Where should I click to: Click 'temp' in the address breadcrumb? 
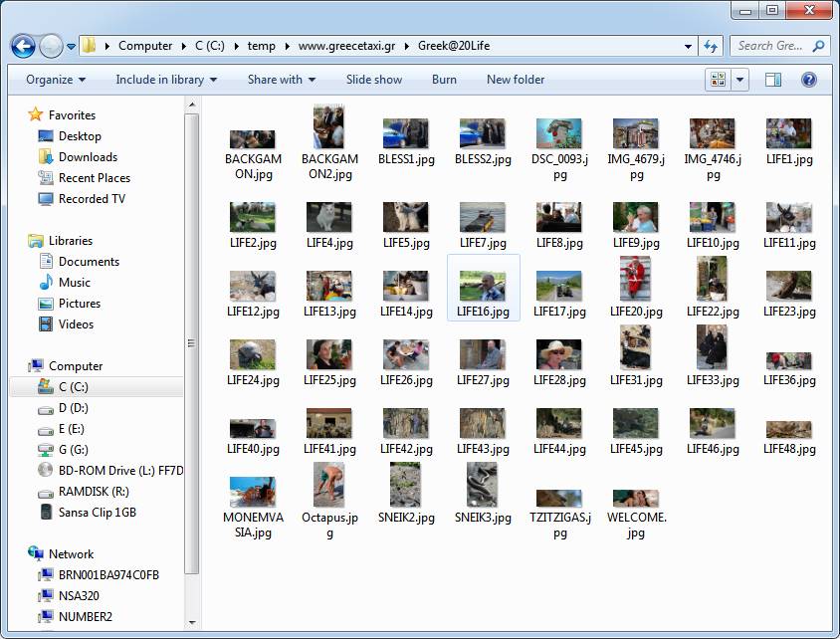tap(261, 46)
